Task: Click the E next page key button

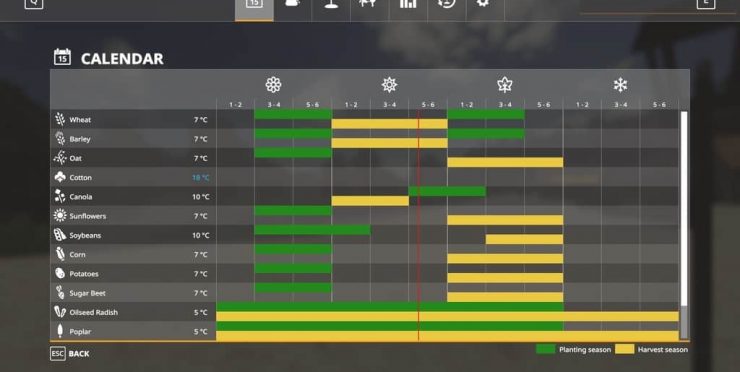Action: click(x=706, y=4)
